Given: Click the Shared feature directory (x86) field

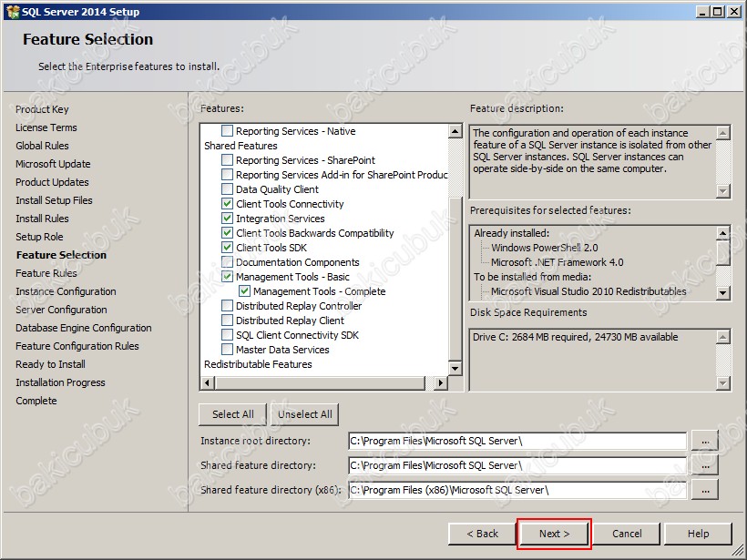Looking at the screenshot, I should pos(517,490).
